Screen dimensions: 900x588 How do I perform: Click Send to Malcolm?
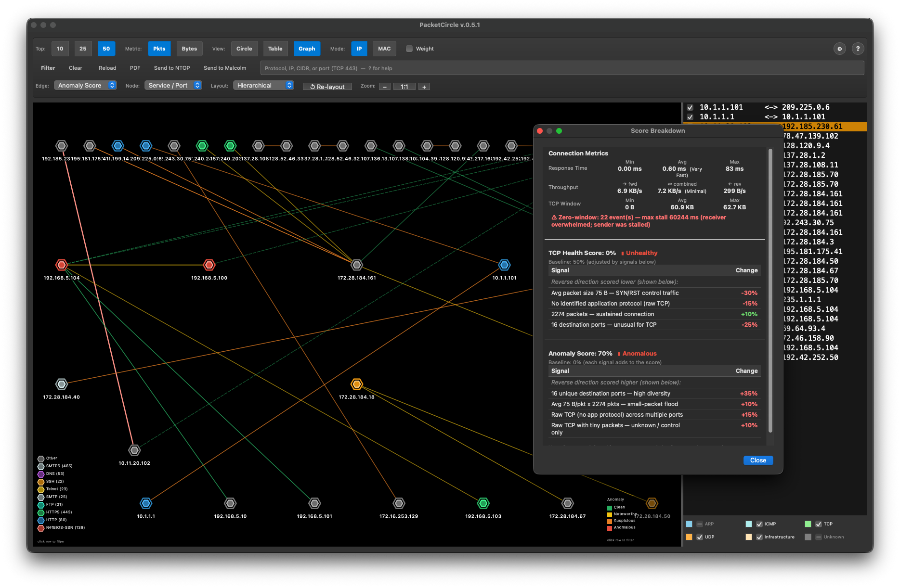click(225, 68)
